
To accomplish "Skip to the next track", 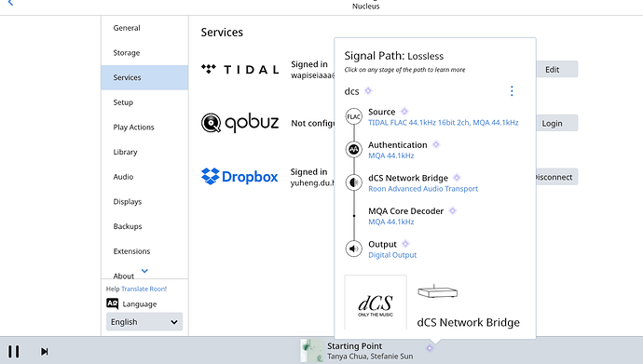I will (x=45, y=351).
